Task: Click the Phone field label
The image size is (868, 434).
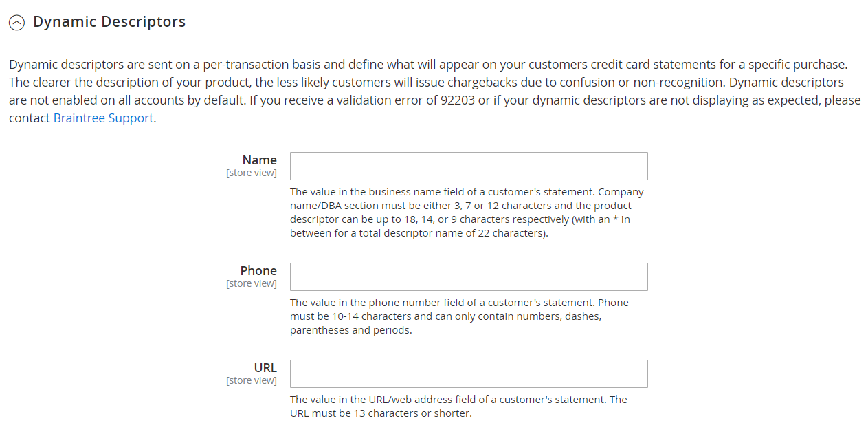Action: pos(258,270)
